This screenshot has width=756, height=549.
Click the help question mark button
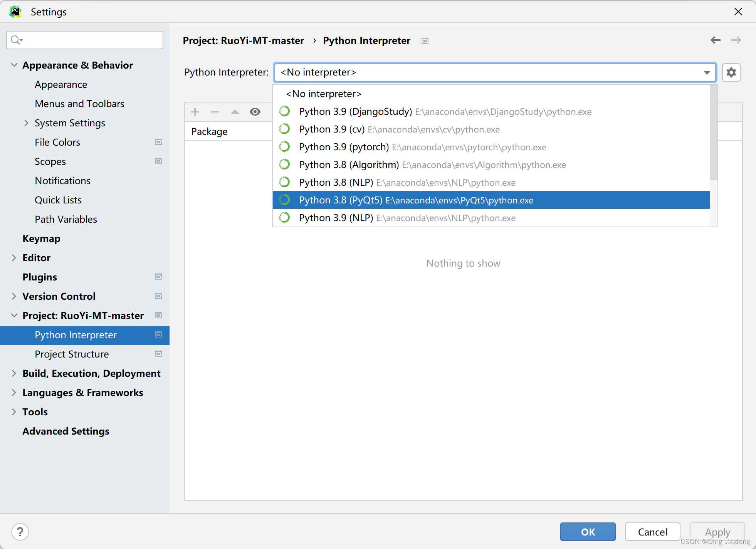pyautogui.click(x=20, y=532)
